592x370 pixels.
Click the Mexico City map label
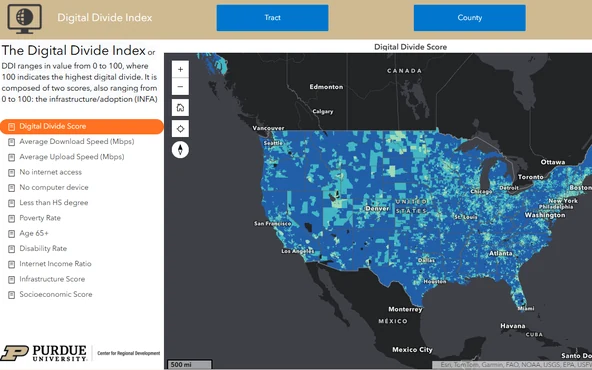(412, 350)
